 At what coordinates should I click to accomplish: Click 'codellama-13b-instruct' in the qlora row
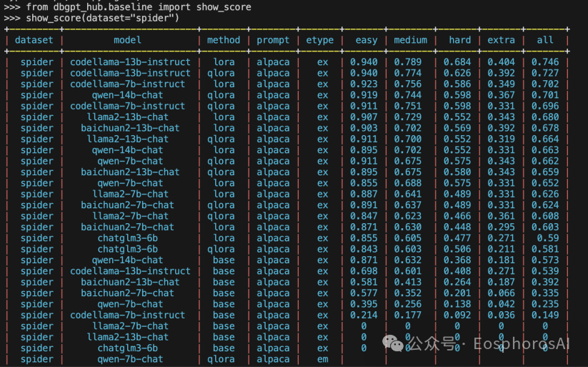(130, 73)
